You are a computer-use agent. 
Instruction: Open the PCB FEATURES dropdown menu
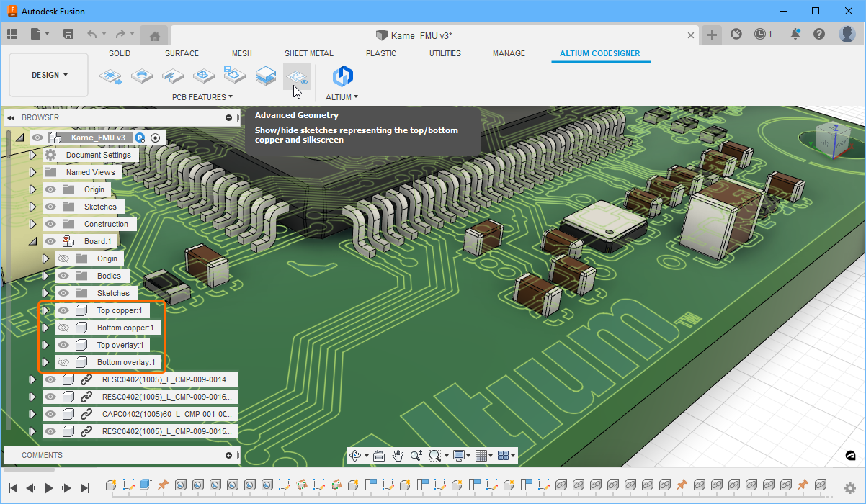click(202, 97)
